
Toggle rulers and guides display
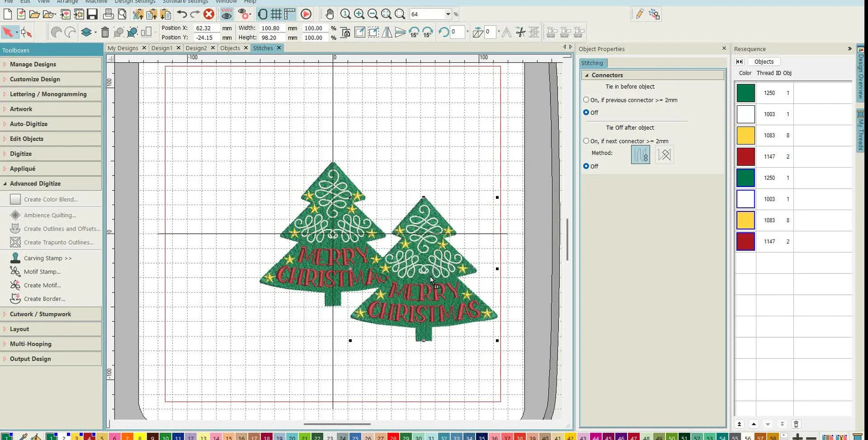(290, 14)
